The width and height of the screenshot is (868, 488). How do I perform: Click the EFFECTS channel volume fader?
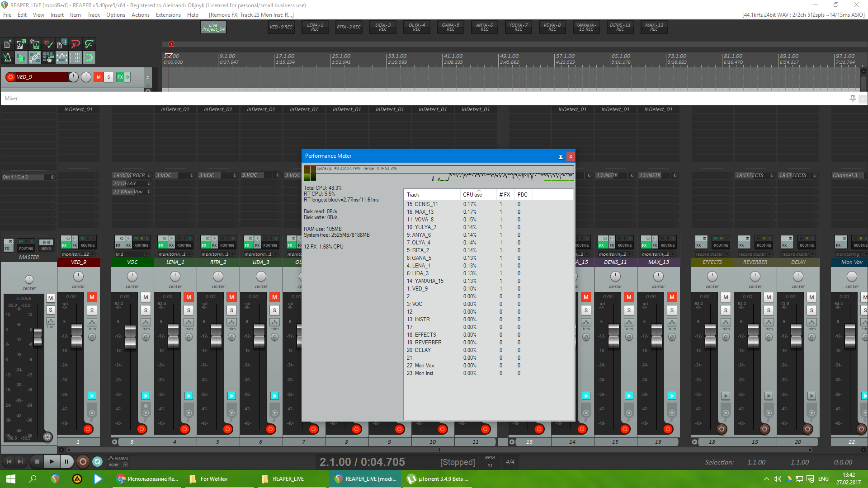[710, 337]
